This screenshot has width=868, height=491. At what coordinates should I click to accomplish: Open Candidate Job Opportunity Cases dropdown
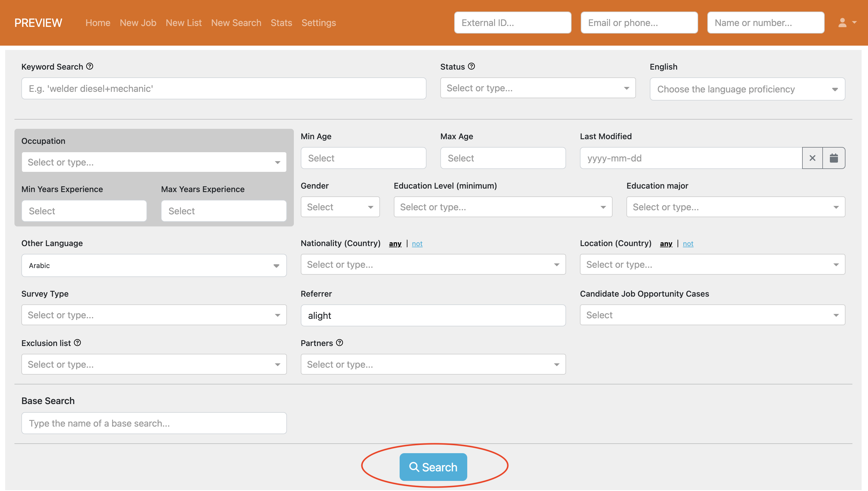[712, 315]
